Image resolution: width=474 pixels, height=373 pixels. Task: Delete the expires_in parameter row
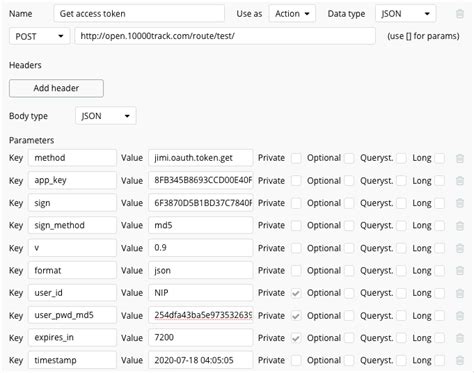point(460,338)
